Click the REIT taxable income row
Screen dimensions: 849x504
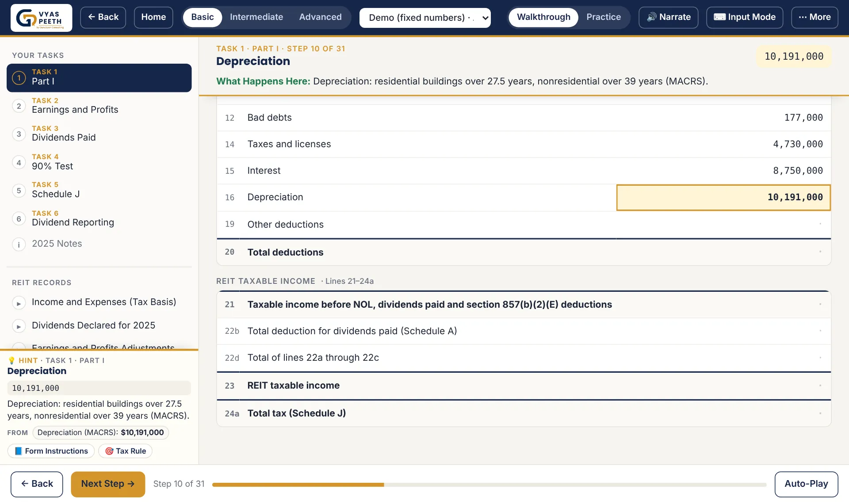pos(524,386)
